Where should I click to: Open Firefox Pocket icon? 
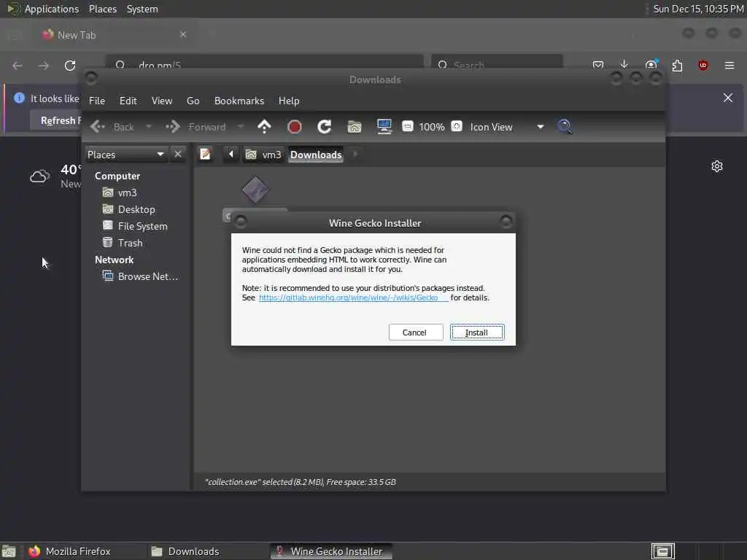[x=598, y=65]
